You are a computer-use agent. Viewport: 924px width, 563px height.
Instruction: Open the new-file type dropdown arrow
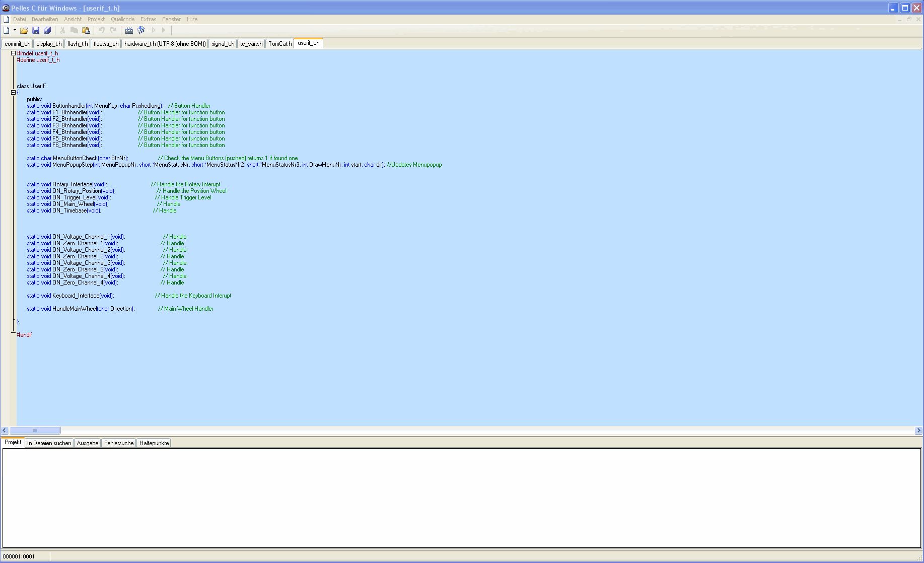coord(15,30)
